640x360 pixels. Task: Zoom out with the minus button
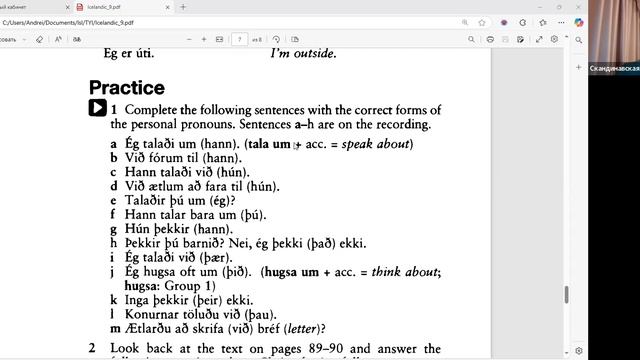[189, 39]
